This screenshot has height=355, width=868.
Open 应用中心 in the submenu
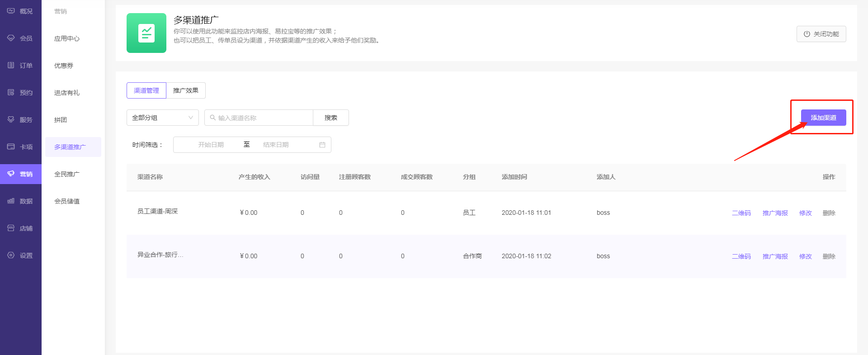tap(67, 38)
